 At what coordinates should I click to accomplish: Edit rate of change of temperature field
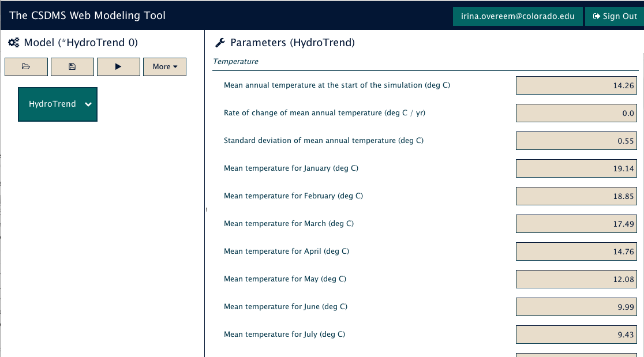pyautogui.click(x=576, y=113)
